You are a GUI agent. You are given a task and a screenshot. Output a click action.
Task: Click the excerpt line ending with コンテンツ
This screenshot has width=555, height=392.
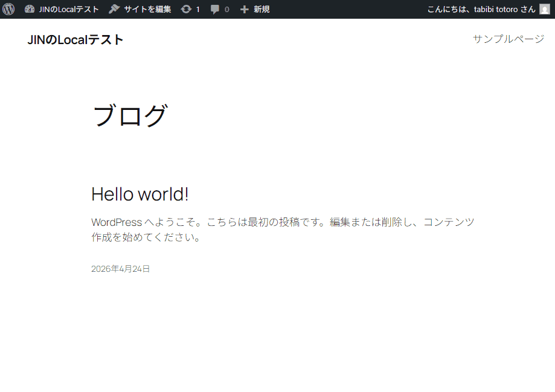click(283, 222)
